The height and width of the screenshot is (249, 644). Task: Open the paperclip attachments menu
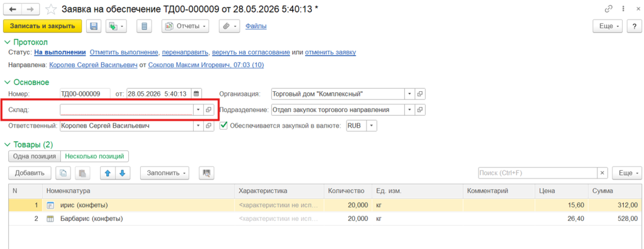coord(229,26)
